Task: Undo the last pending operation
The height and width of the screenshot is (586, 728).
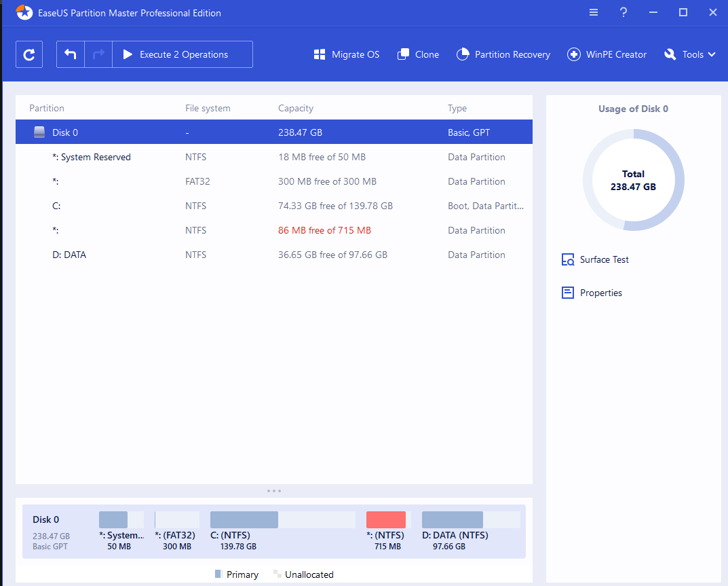Action: click(x=71, y=54)
